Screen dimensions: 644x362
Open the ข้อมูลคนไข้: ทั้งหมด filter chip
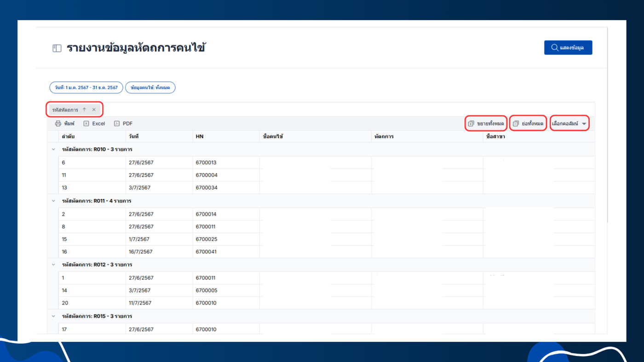pyautogui.click(x=150, y=87)
